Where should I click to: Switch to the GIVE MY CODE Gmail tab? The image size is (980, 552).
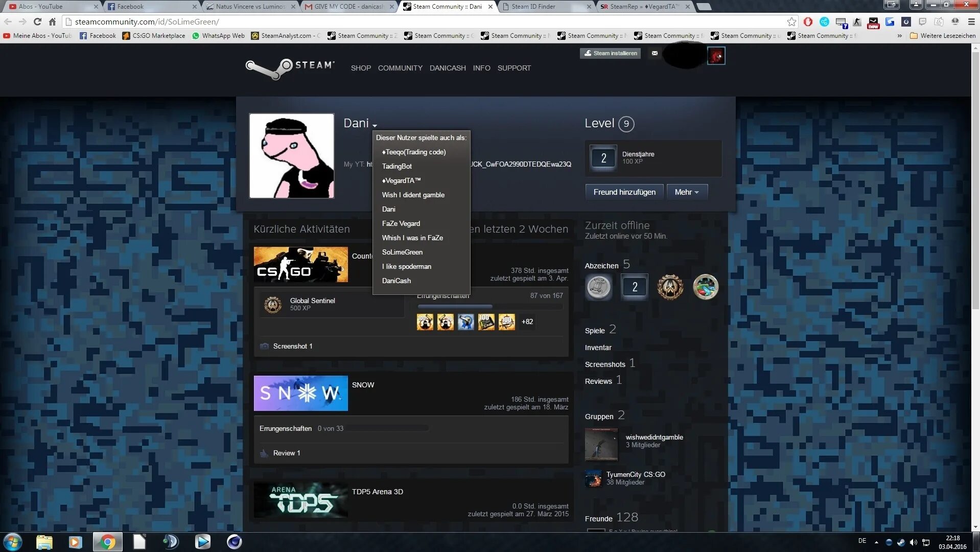(349, 7)
